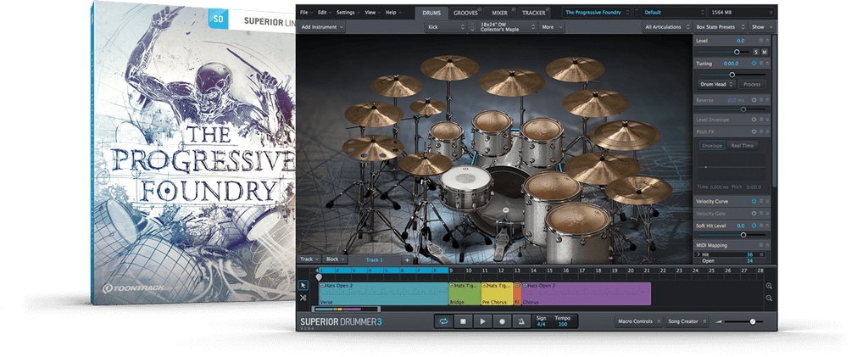Click the Soft Hit Level slider handle
Screen dimensions: 868x357
tap(743, 235)
